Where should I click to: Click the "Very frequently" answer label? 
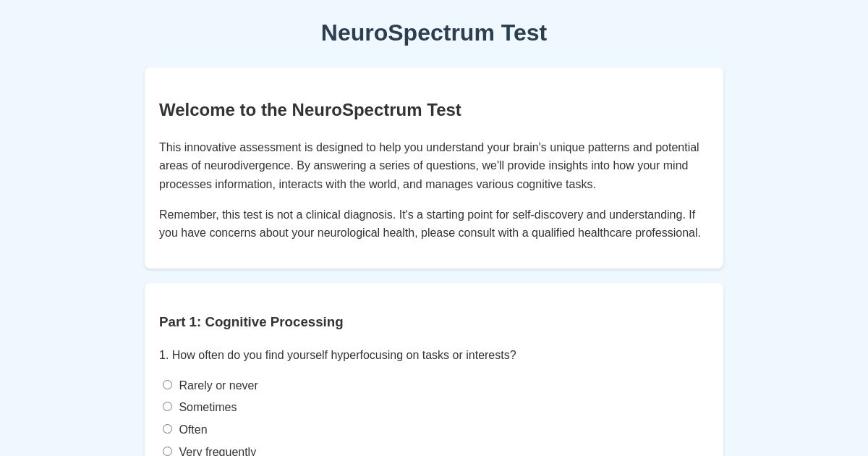point(218,452)
